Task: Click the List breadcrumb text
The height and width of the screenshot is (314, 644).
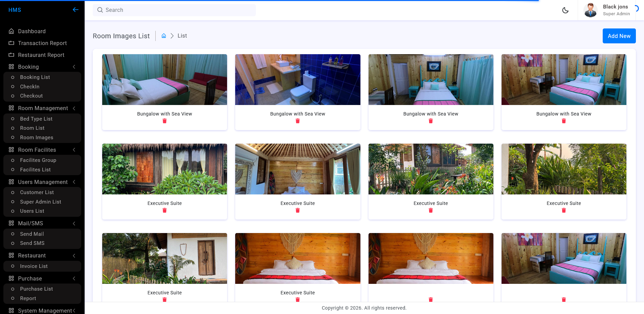Action: pyautogui.click(x=182, y=36)
